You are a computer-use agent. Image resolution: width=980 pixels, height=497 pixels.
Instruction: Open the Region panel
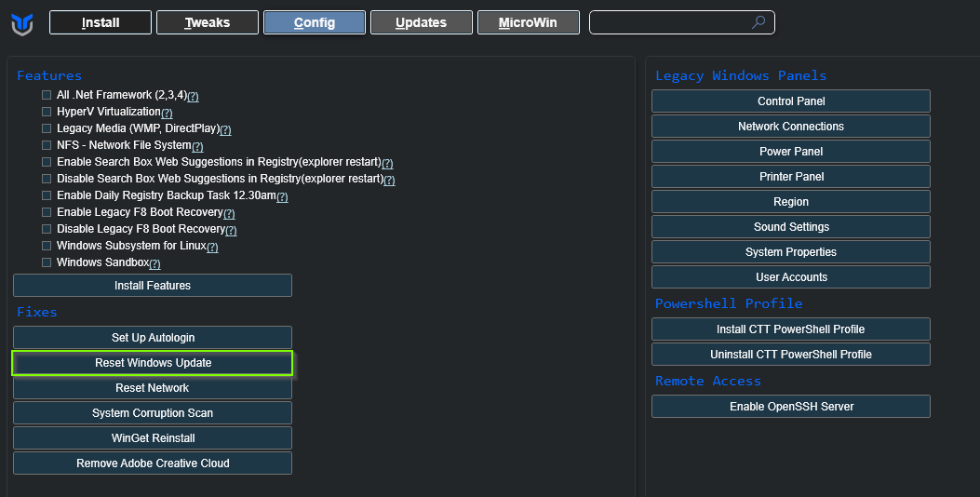coord(791,202)
